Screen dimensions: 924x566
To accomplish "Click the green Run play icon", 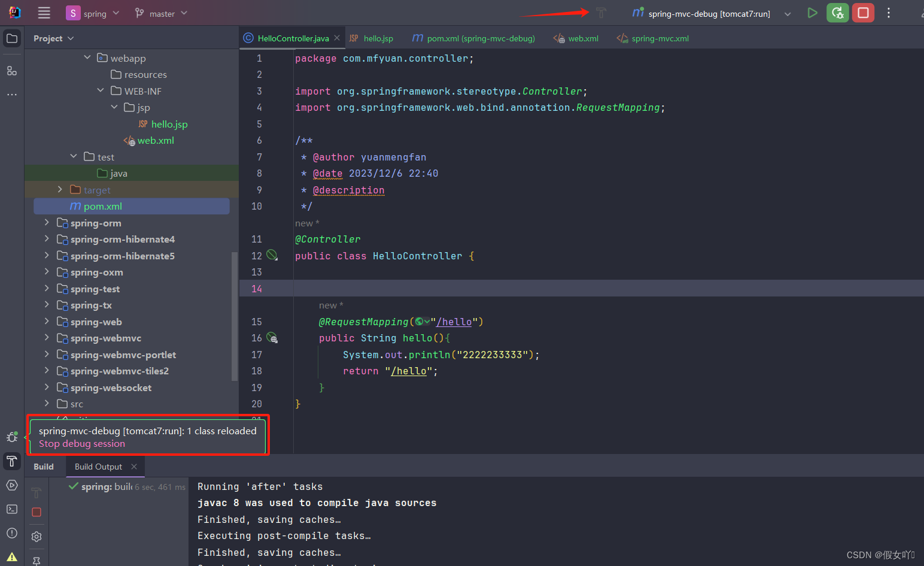I will (812, 13).
